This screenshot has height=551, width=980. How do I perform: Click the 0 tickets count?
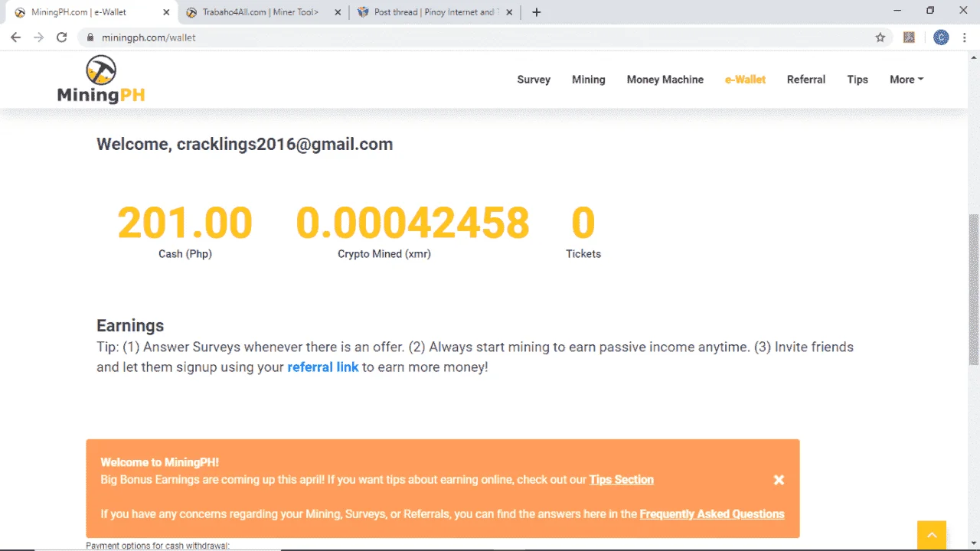pos(583,223)
